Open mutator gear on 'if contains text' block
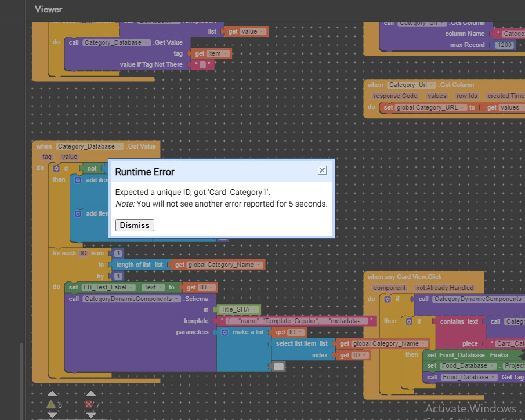 point(409,321)
